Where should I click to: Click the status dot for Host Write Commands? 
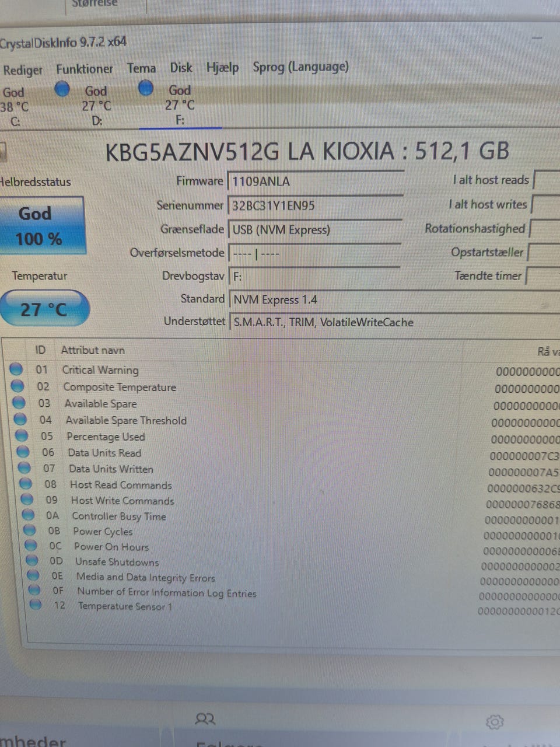(27, 500)
